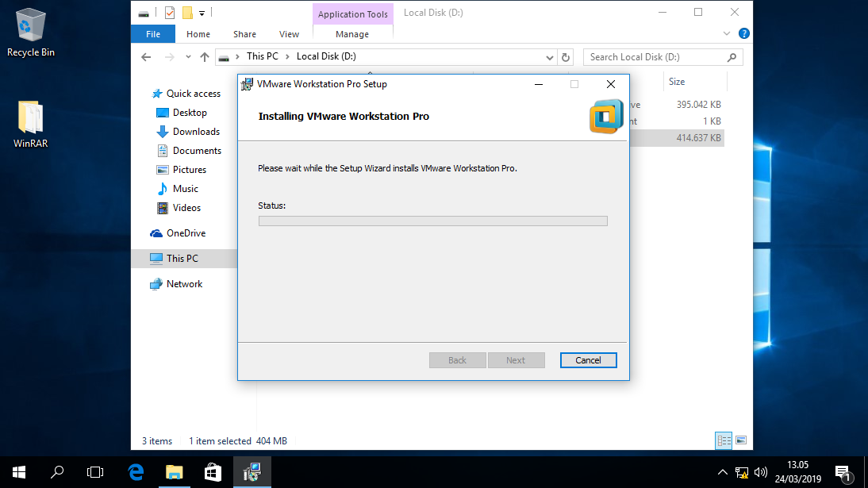
Task: Refresh the Local Disk (D:) folder
Action: click(x=565, y=57)
